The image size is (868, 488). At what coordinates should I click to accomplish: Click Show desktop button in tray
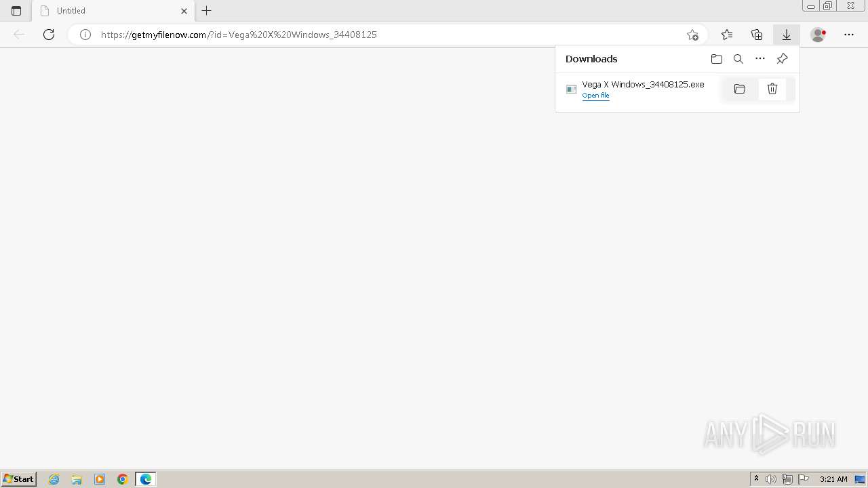tap(860, 479)
